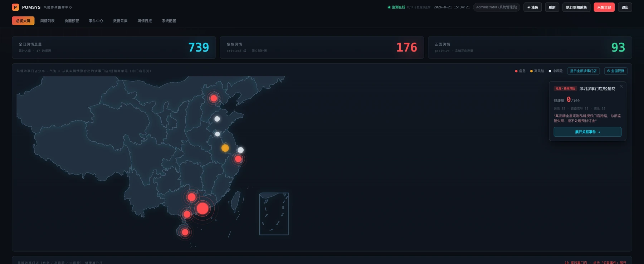Open the 危急舆情 card showing 176
644x264 pixels.
click(x=322, y=47)
